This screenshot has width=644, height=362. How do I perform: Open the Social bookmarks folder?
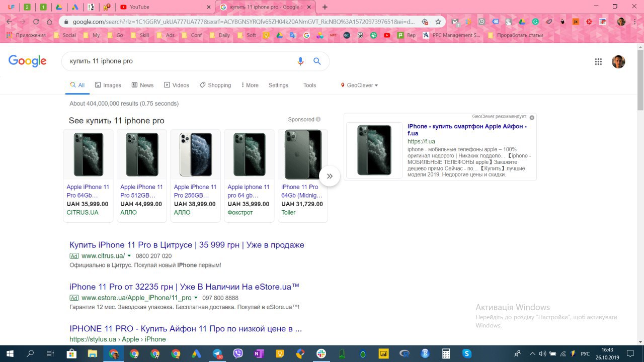(x=64, y=35)
